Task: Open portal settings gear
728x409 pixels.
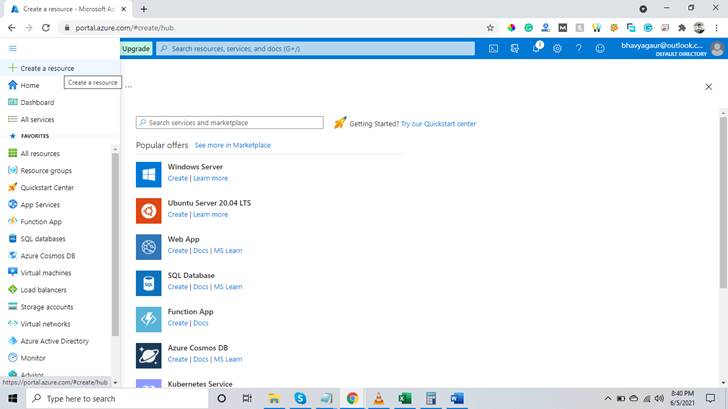Action: click(557, 48)
